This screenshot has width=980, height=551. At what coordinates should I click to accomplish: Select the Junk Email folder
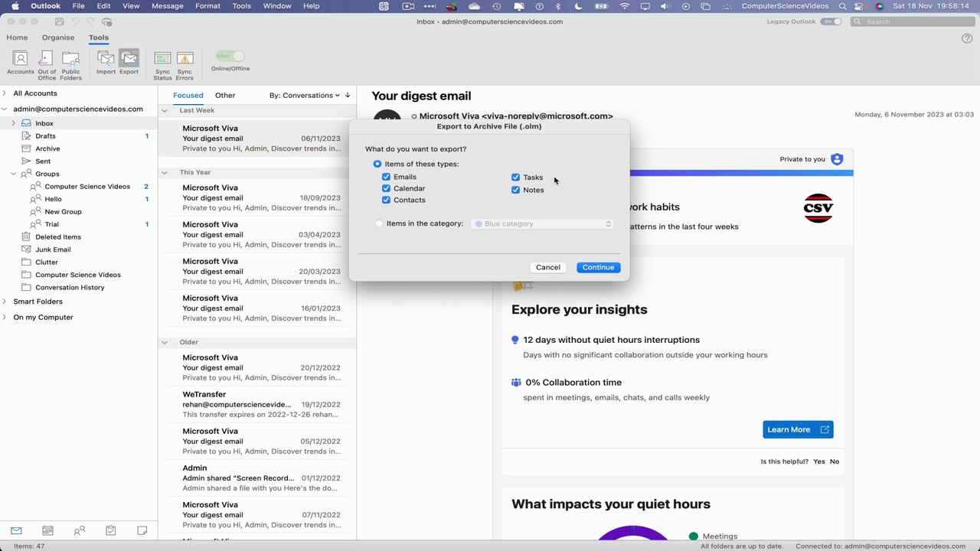coord(53,249)
